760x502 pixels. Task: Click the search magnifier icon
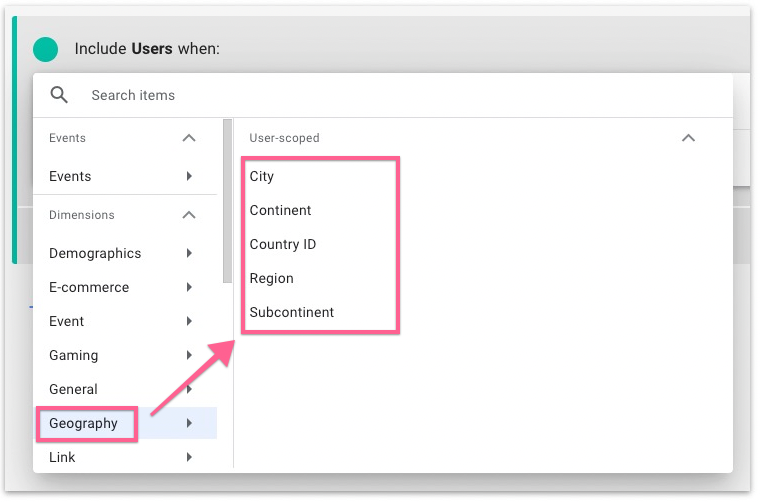59,95
